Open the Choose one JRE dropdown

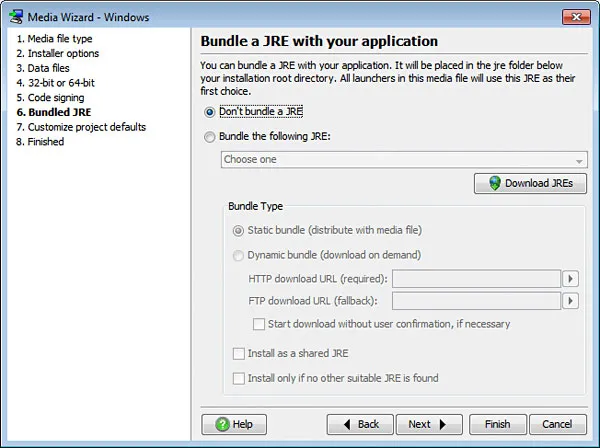tap(403, 160)
